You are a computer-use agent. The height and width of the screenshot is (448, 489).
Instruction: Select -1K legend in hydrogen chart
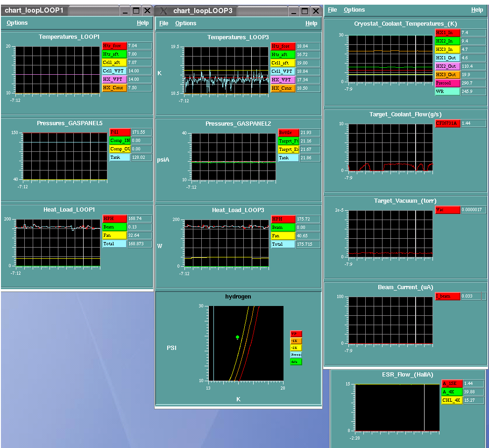(296, 341)
